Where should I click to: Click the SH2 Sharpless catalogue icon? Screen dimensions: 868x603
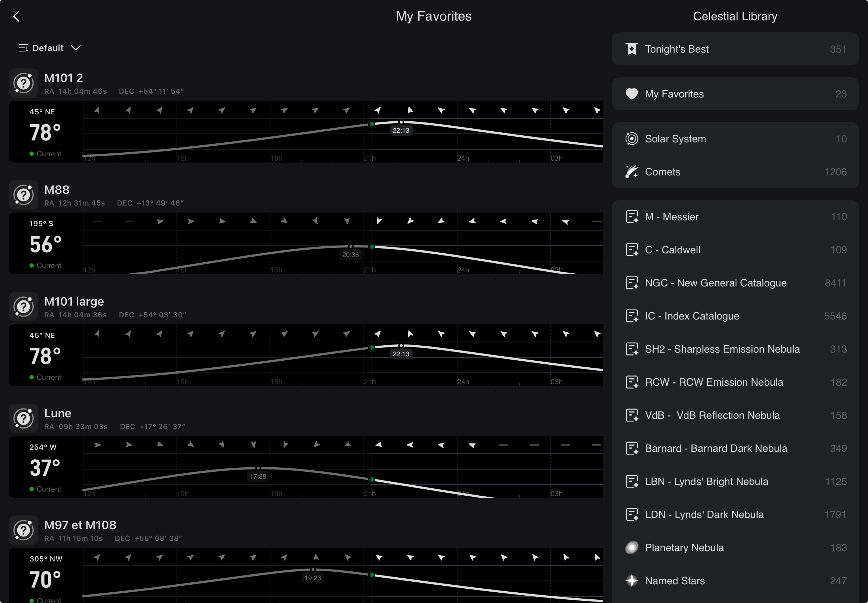(632, 349)
